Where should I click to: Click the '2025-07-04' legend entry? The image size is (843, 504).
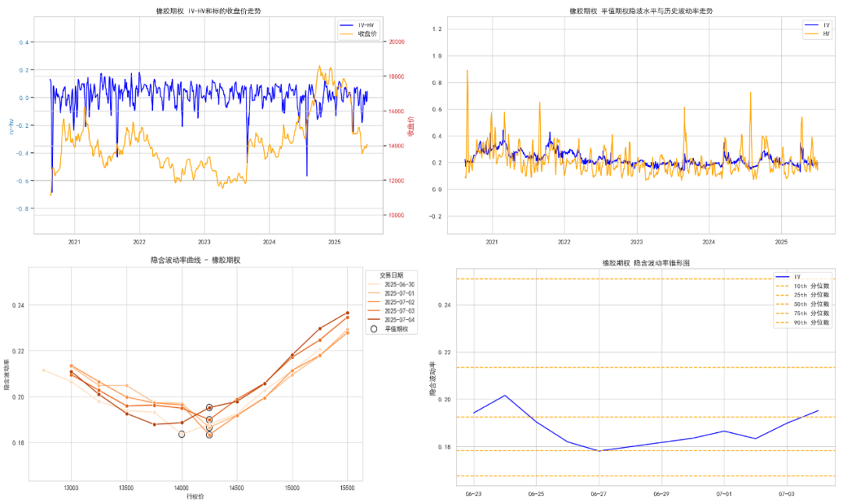pos(391,320)
